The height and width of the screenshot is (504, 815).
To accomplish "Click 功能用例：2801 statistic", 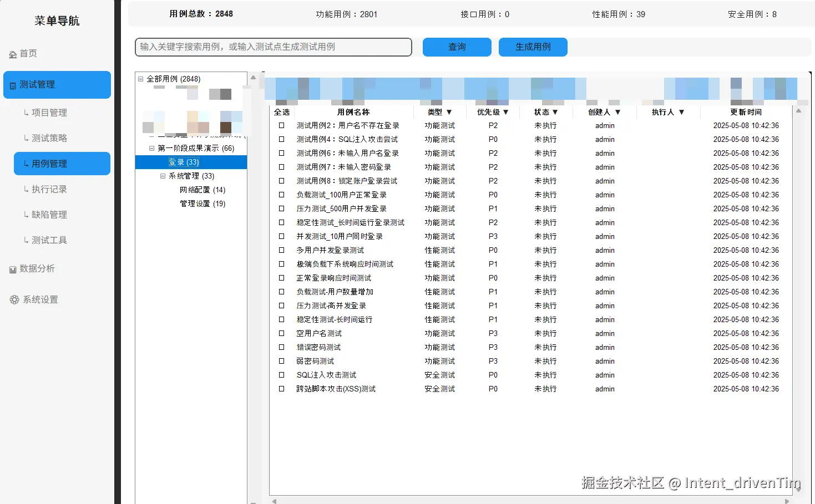I will pos(347,14).
